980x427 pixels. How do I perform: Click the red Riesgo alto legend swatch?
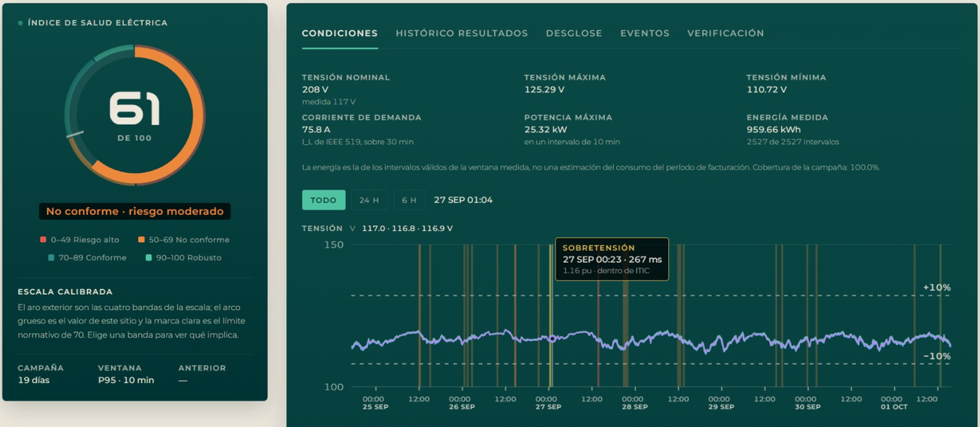point(43,240)
